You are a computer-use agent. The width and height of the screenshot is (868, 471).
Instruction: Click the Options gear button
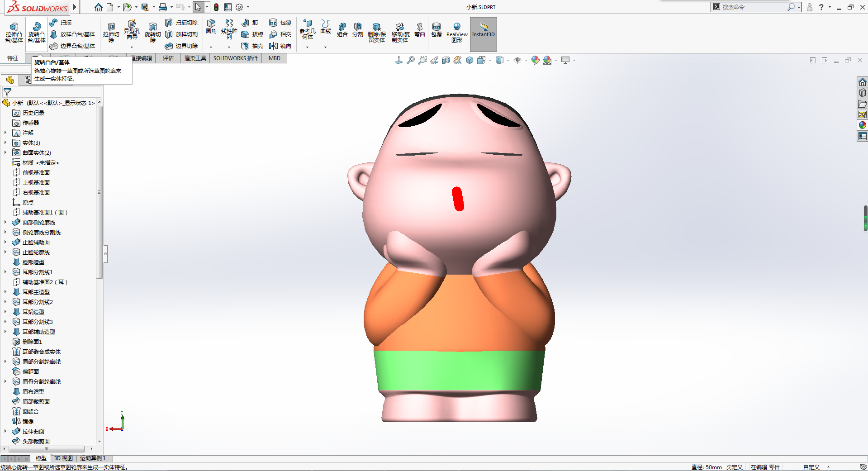(240, 7)
